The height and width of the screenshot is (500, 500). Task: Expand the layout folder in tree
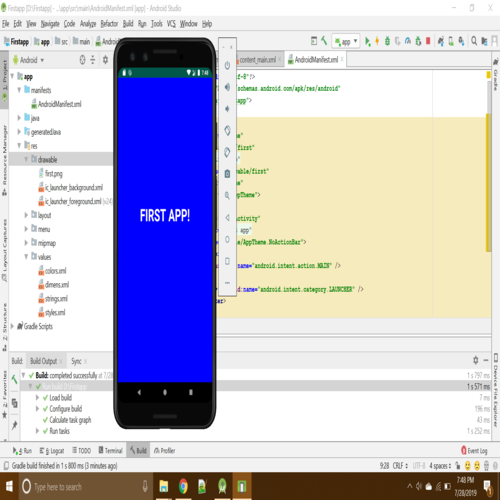coord(26,215)
